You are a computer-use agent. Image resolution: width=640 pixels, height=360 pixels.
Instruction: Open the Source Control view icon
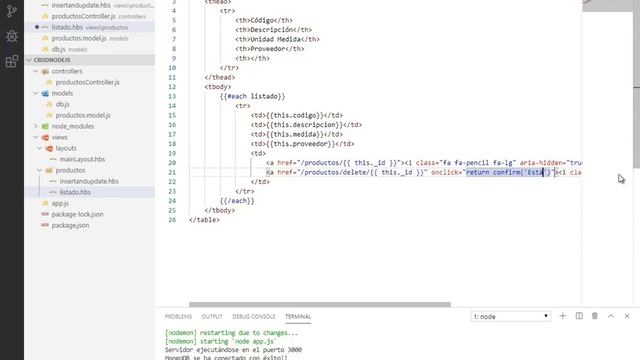pos(12,11)
